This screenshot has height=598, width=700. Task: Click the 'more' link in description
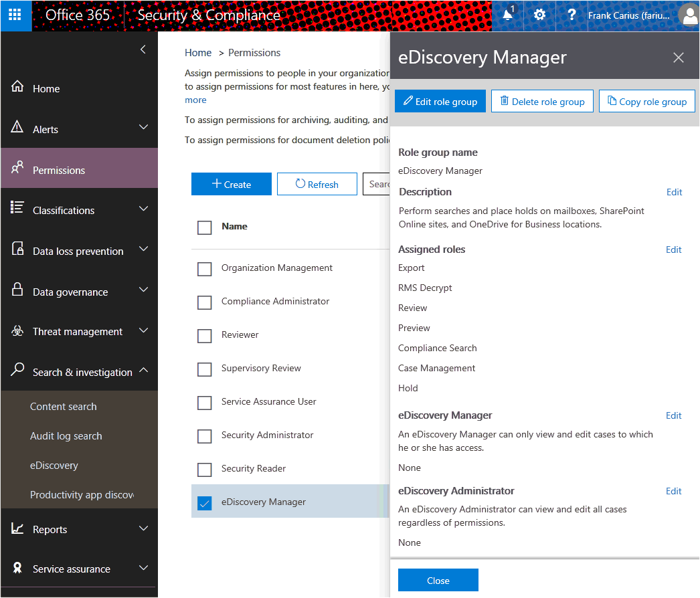[x=195, y=100]
